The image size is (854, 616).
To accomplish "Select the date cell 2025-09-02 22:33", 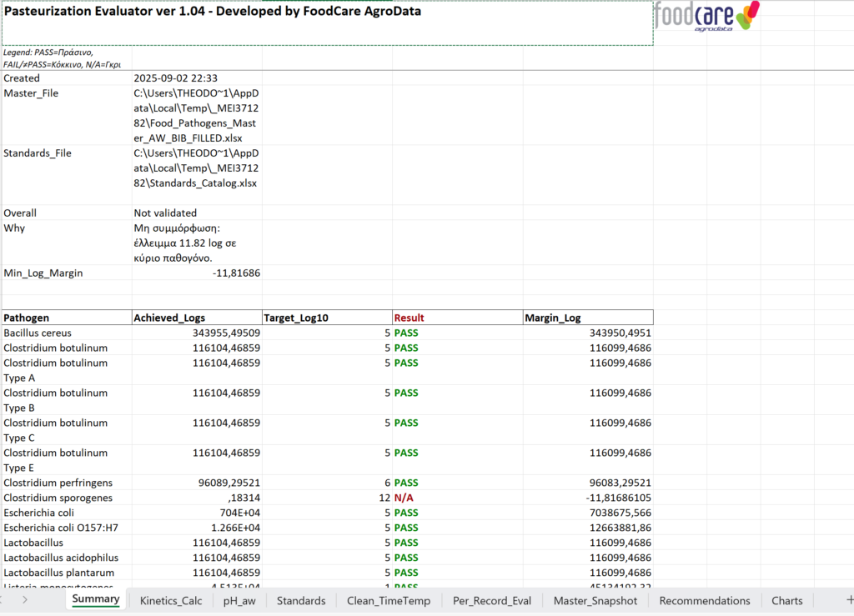I will click(x=197, y=78).
